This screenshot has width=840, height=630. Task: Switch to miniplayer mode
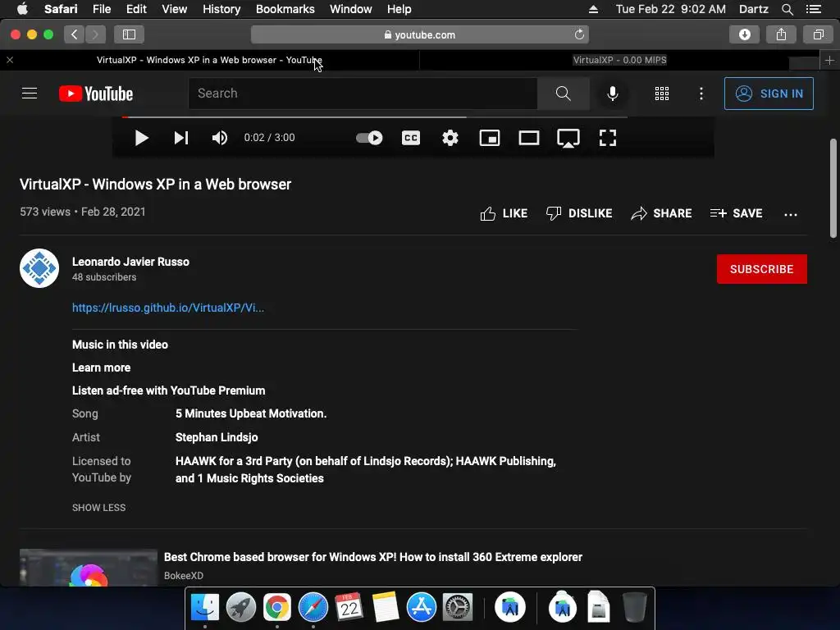[x=490, y=138]
